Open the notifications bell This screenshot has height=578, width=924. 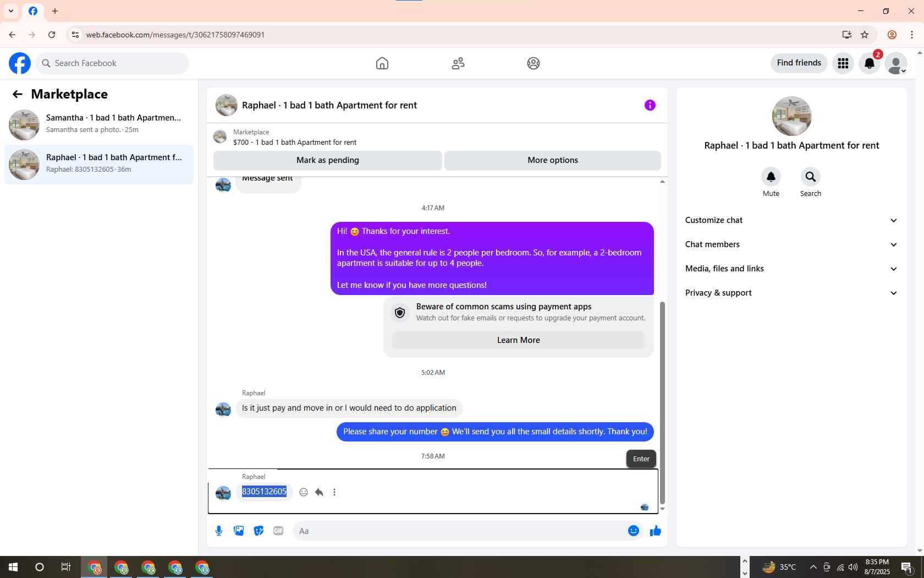(870, 63)
